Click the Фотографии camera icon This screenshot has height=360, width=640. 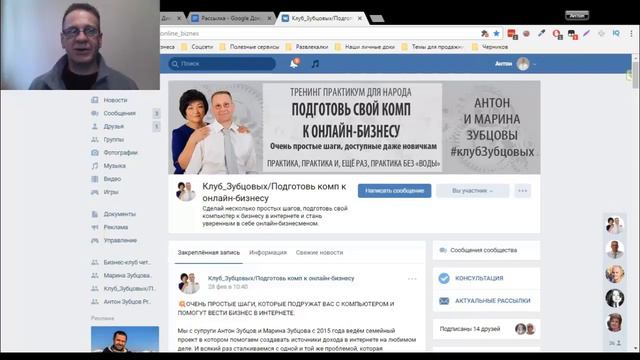[95, 152]
